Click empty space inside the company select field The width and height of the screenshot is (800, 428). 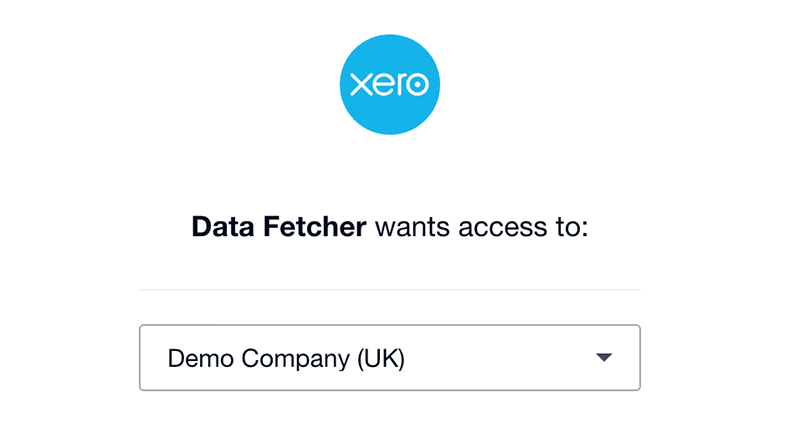click(500, 358)
